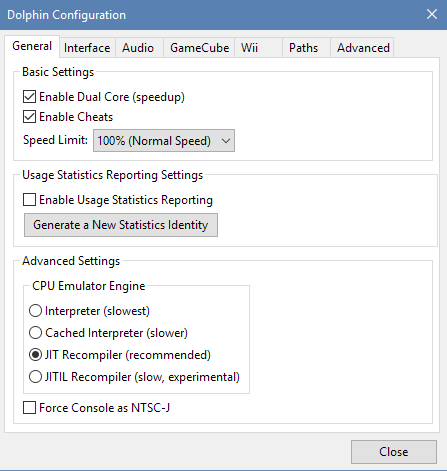Open the Speed Limit dropdown

(164, 141)
